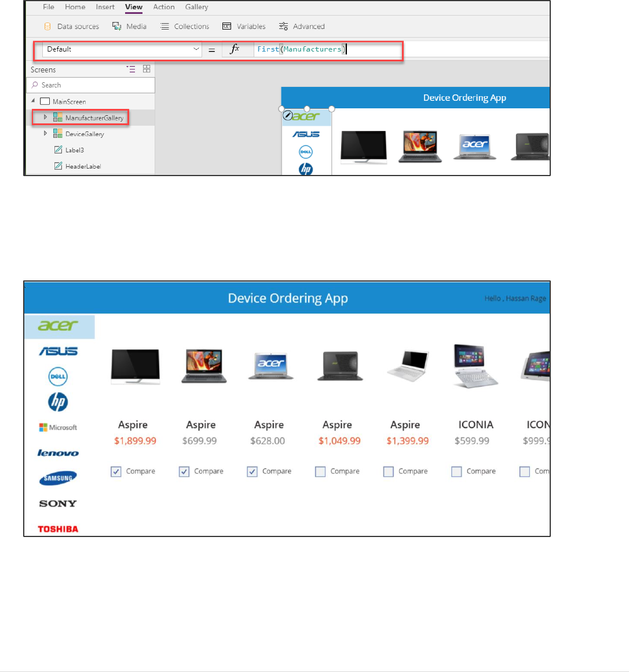Open the Gallery tab
This screenshot has height=672, width=629.
tap(197, 7)
